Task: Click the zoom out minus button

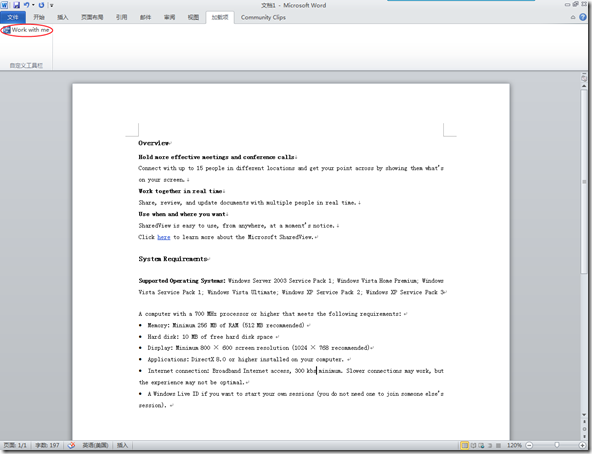Action: tap(529, 445)
